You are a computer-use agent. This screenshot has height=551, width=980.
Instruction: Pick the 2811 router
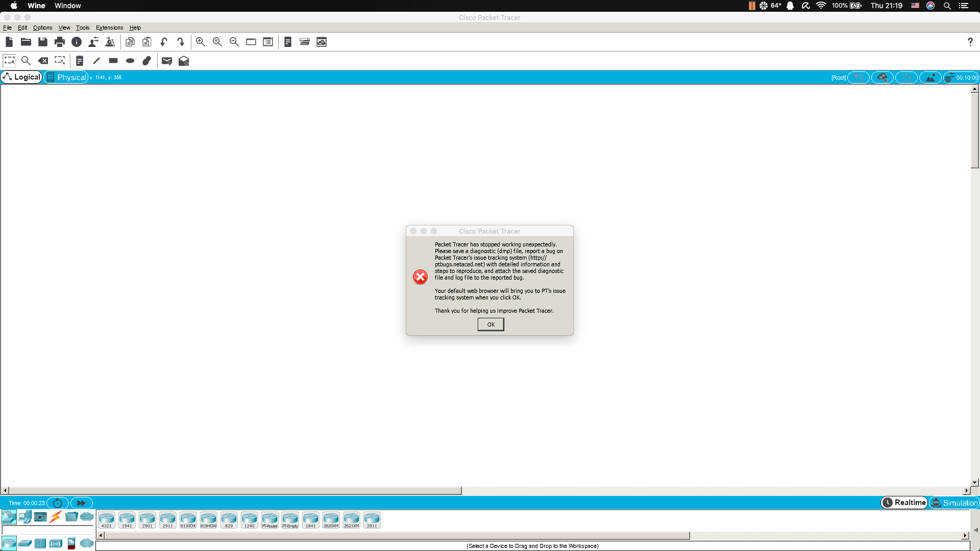pyautogui.click(x=372, y=520)
